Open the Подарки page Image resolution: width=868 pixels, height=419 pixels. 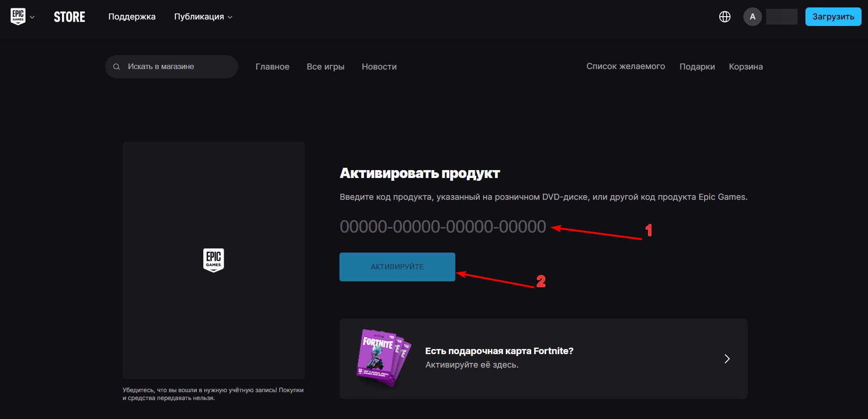click(697, 66)
